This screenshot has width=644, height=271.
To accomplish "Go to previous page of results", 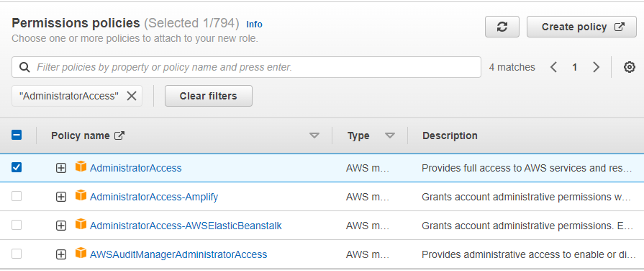I will 553,67.
